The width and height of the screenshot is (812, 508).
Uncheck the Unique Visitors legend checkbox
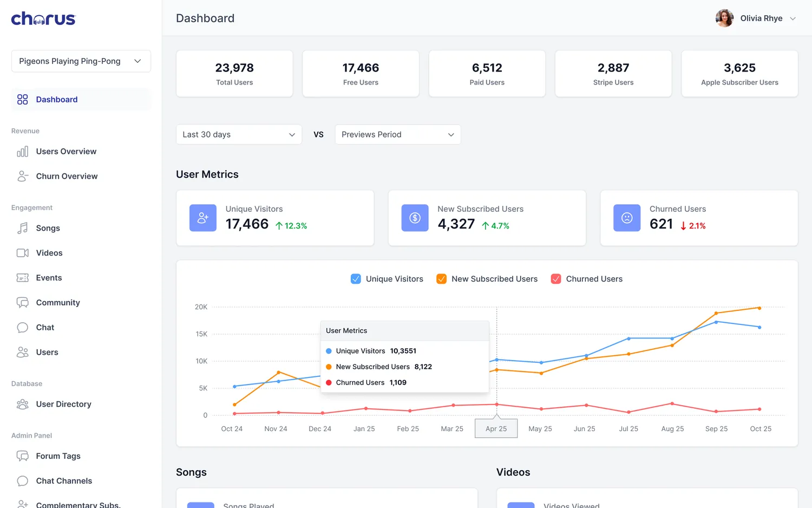pyautogui.click(x=356, y=279)
